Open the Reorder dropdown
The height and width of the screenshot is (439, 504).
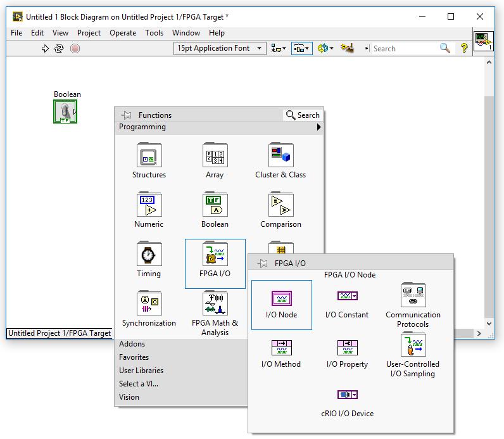[325, 48]
